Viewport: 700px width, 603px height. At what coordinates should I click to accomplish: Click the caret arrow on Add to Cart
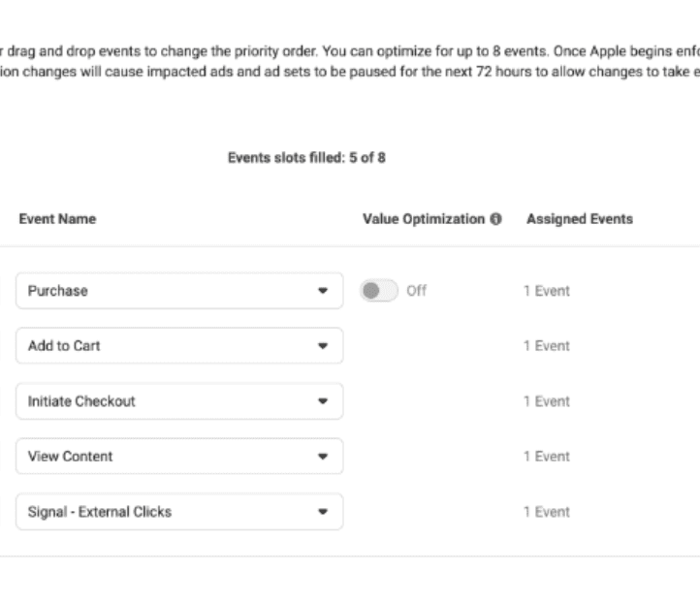(x=323, y=346)
